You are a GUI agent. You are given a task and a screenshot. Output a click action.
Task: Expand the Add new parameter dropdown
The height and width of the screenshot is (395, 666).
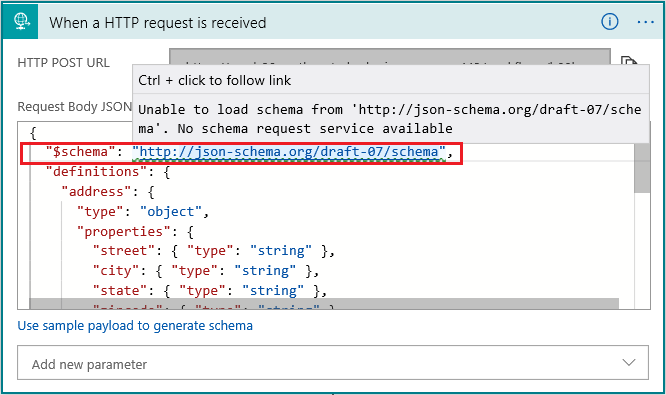pyautogui.click(x=333, y=362)
